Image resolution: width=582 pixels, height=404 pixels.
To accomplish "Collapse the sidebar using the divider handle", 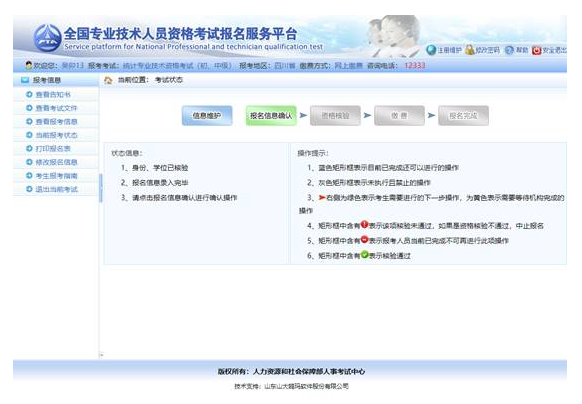I will coord(101,188).
